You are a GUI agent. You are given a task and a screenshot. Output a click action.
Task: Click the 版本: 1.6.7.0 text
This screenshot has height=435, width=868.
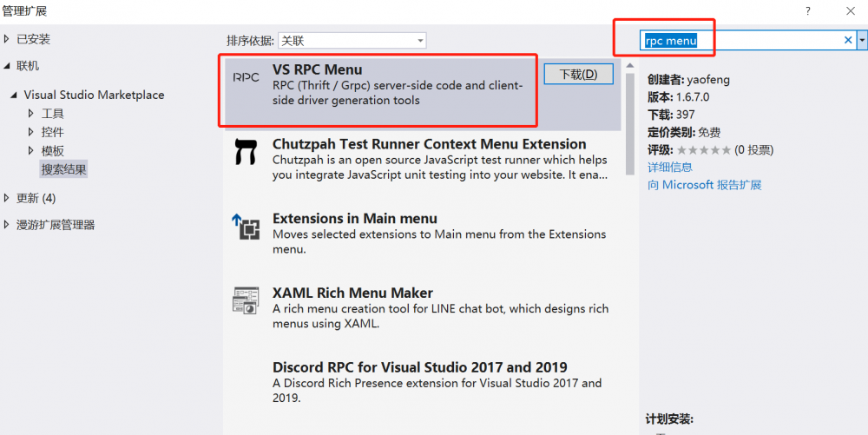coord(678,97)
